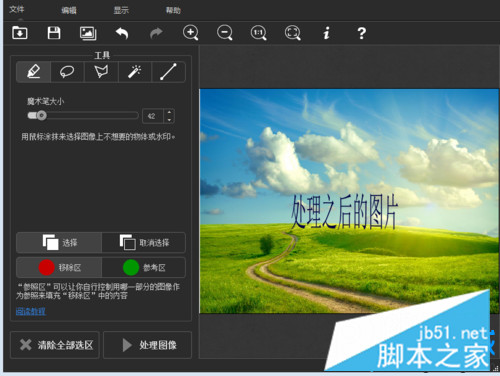Viewport: 500px width, 376px height.
Task: Click the zoom out magnifier icon
Action: pos(225,33)
